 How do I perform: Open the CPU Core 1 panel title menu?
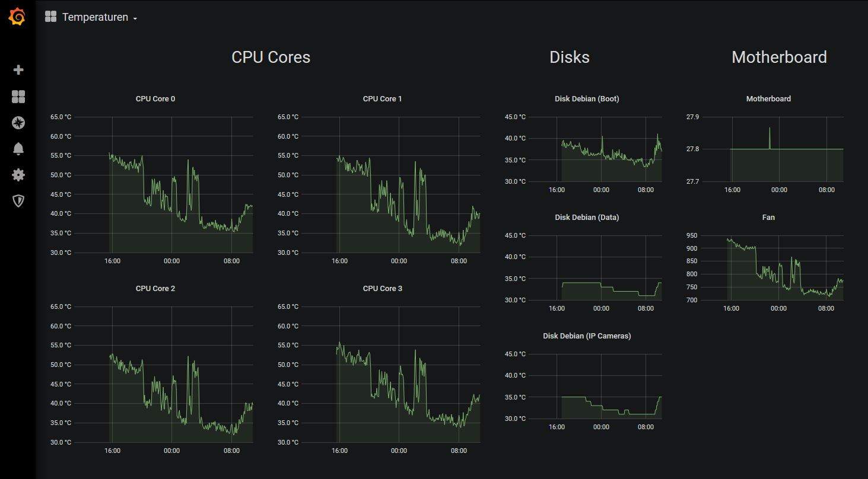coord(382,99)
